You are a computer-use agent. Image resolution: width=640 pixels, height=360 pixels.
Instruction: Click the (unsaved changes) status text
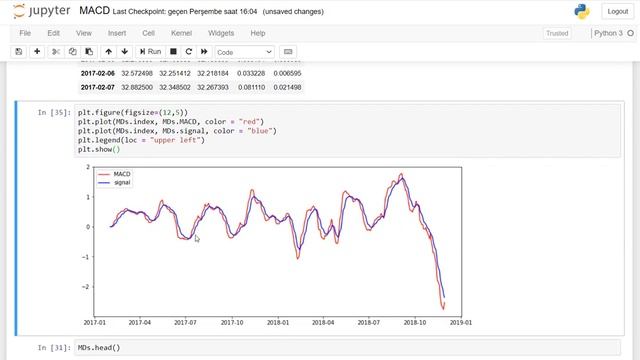coord(293,12)
